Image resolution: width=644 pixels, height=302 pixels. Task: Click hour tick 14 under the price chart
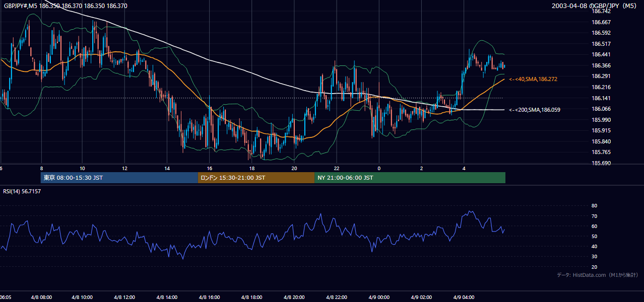point(167,169)
